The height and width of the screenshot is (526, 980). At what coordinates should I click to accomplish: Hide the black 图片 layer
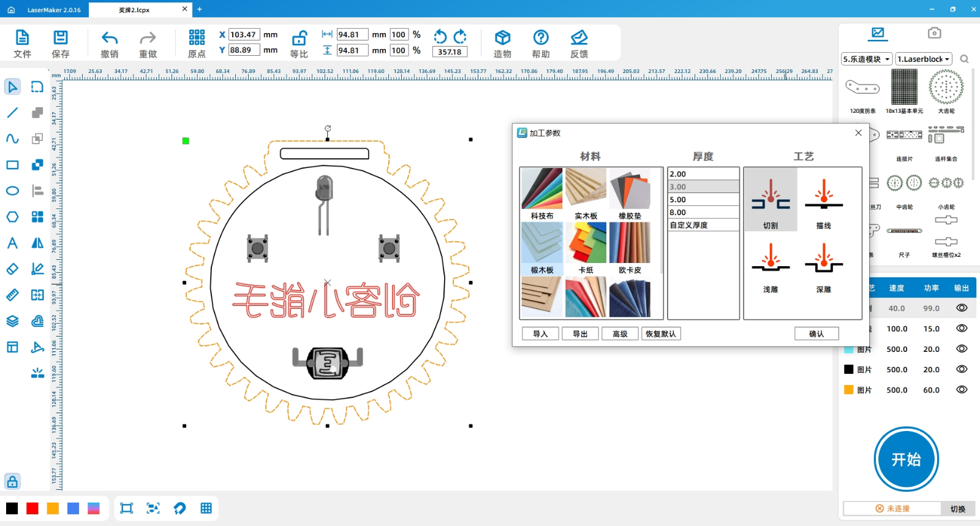click(x=962, y=369)
